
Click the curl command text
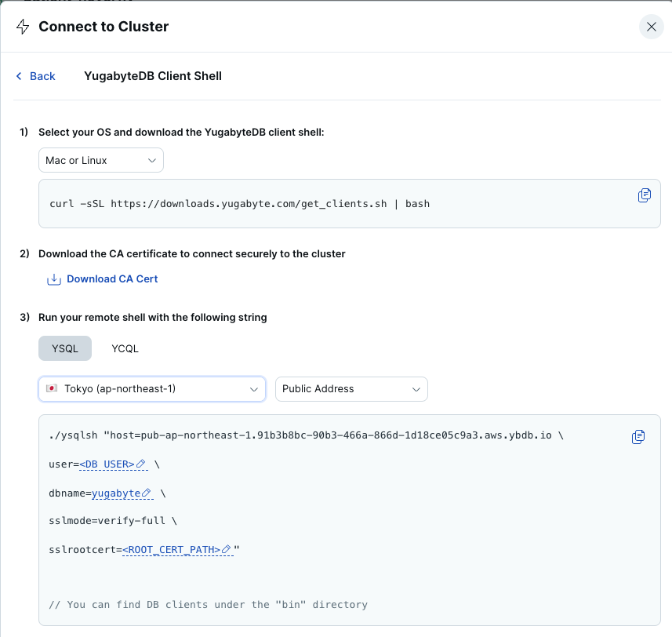pos(239,204)
